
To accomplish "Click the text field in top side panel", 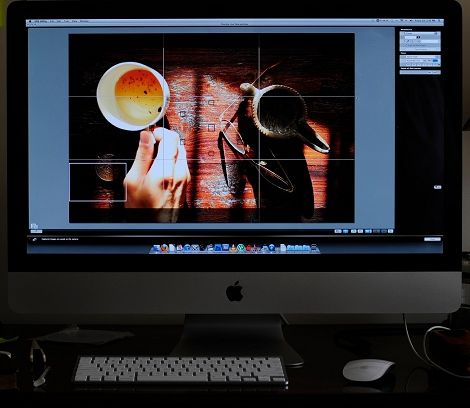I will pyautogui.click(x=410, y=37).
